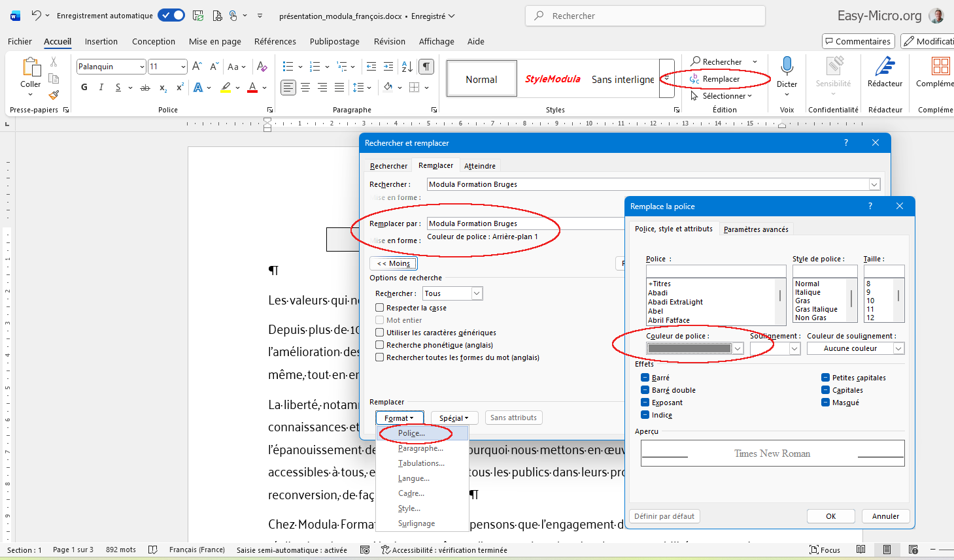Click OK in Remplace la police dialog

pos(830,516)
